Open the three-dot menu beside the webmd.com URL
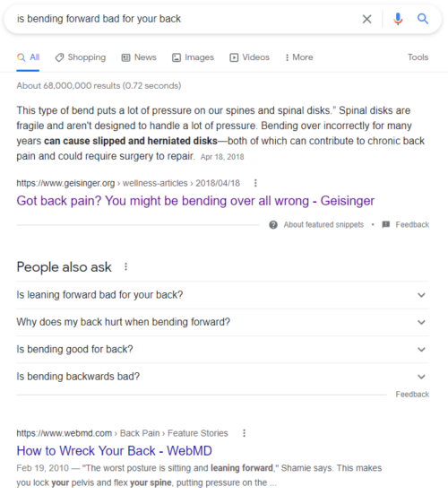The width and height of the screenshot is (448, 504). [x=244, y=433]
